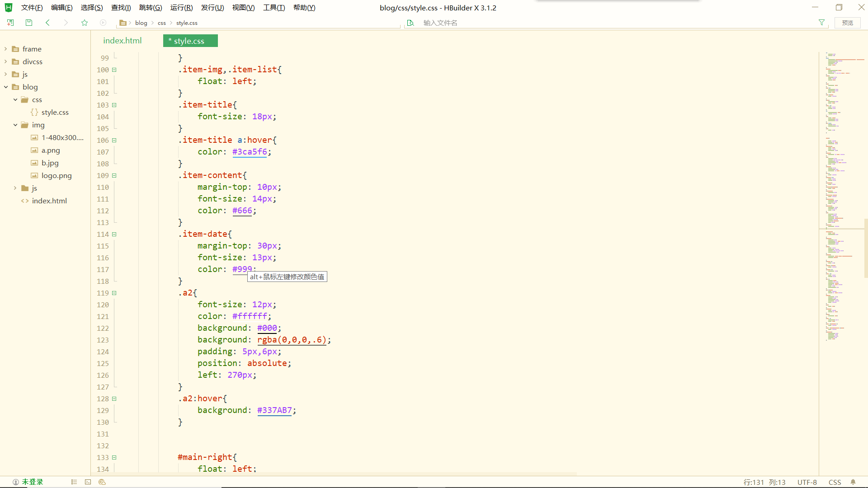This screenshot has width=868, height=488.
Task: Click the css breadcrumb segment
Action: [x=162, y=23]
